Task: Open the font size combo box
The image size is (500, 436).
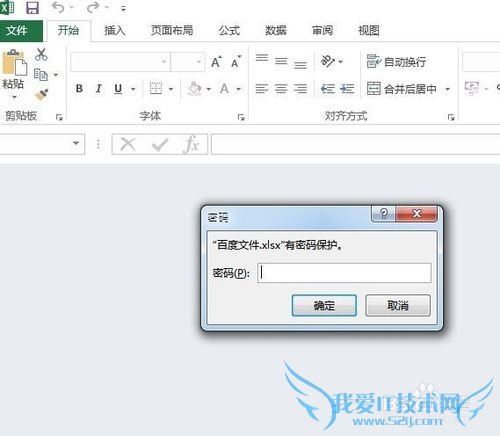Action: (x=188, y=62)
